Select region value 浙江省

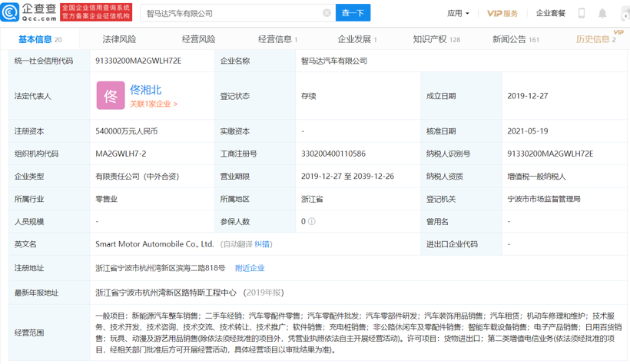[x=312, y=199]
